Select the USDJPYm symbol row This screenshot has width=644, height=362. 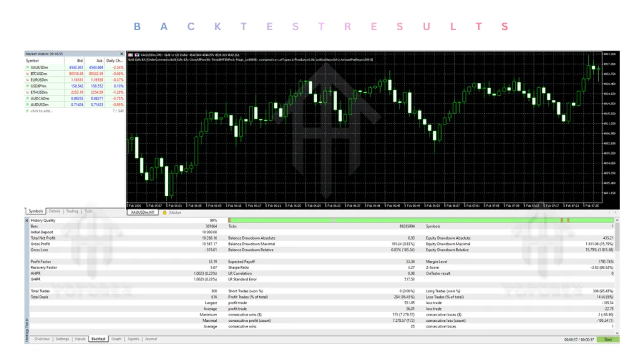point(74,86)
